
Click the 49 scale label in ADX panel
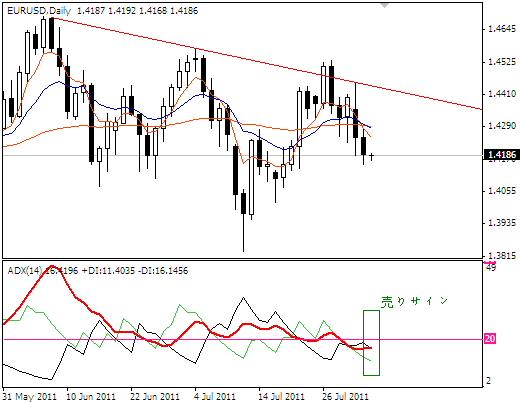[491, 267]
